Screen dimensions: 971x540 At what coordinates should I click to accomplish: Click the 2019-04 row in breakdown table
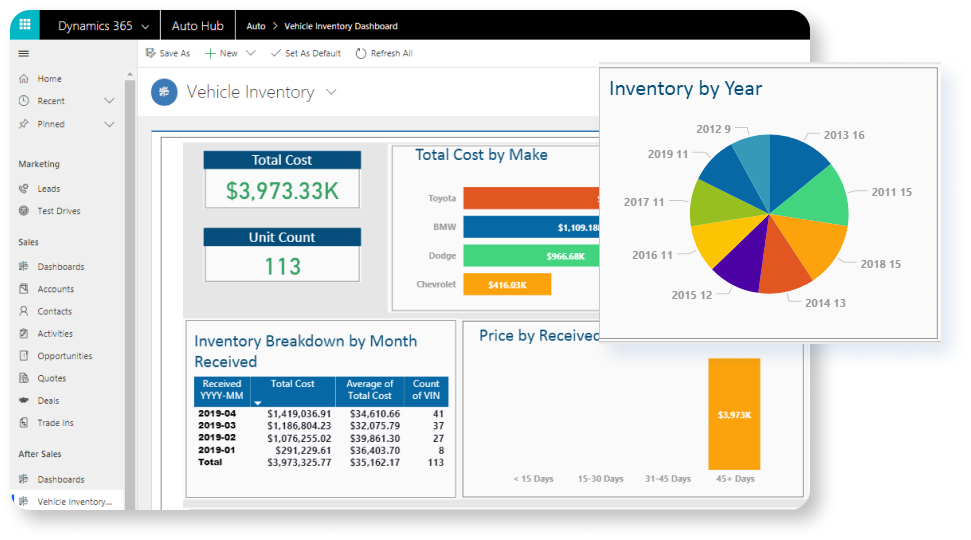tap(321, 414)
